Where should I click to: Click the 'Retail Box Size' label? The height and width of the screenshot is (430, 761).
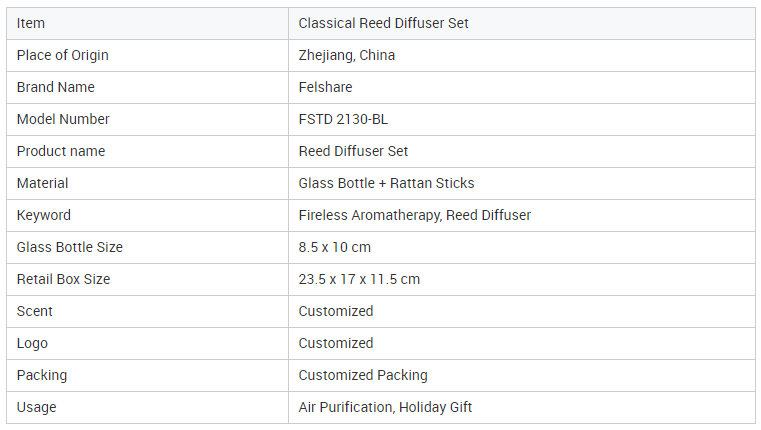click(x=63, y=280)
